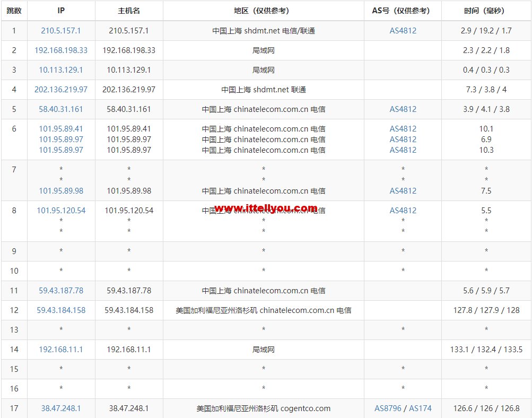Image resolution: width=532 pixels, height=418 pixels.
Task: Select the time value 127.8 / 127.9 / 128
Action: coord(486,310)
